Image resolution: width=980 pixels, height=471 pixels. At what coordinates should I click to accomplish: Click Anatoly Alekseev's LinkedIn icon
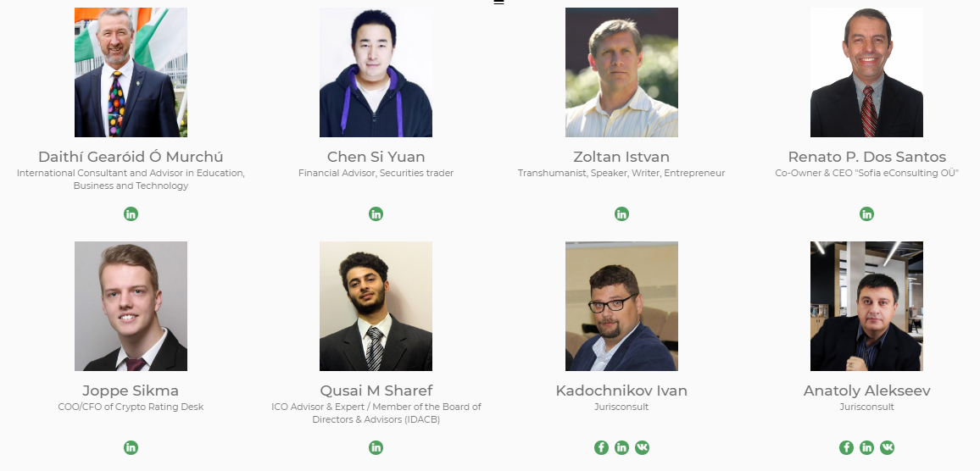tap(866, 447)
